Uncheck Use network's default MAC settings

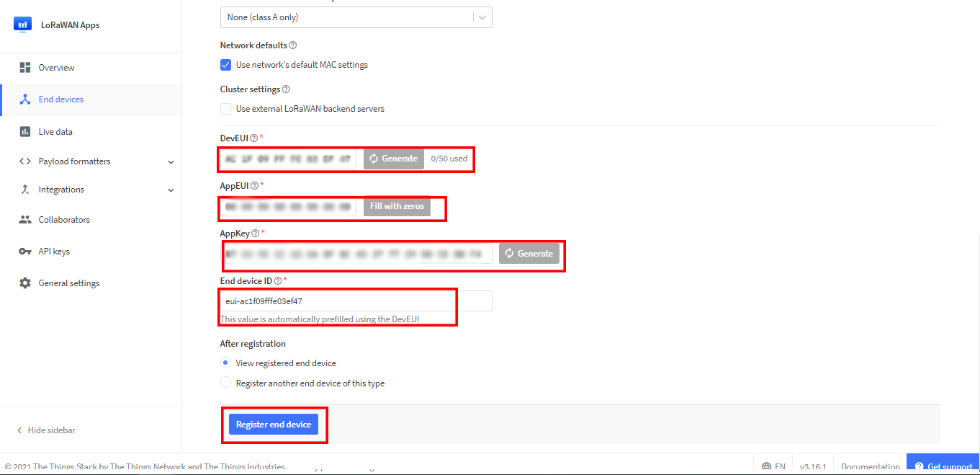[x=226, y=65]
